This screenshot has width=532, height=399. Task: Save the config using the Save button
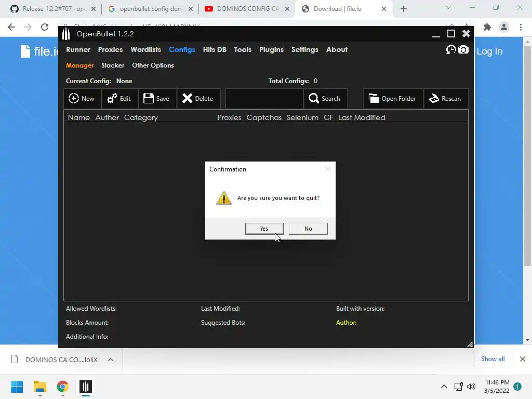[157, 99]
